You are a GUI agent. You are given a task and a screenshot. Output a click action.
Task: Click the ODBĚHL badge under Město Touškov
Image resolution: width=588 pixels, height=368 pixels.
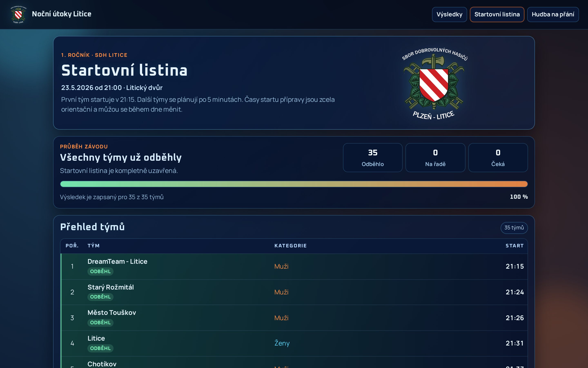tap(100, 323)
